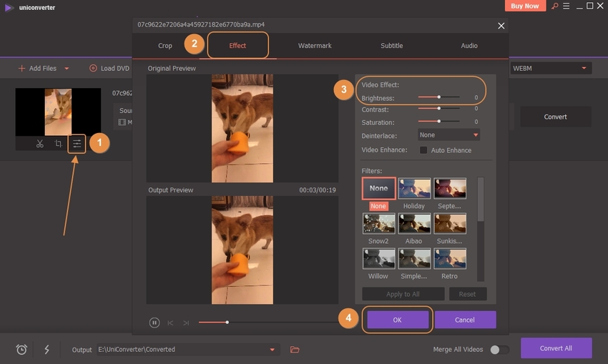
Task: Click the Buy Now button
Action: [526, 6]
